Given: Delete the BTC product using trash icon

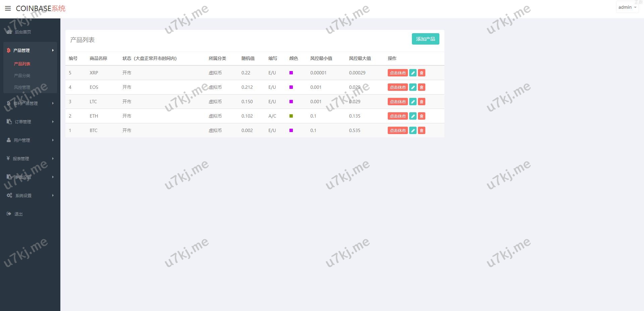Looking at the screenshot, I should [x=422, y=130].
